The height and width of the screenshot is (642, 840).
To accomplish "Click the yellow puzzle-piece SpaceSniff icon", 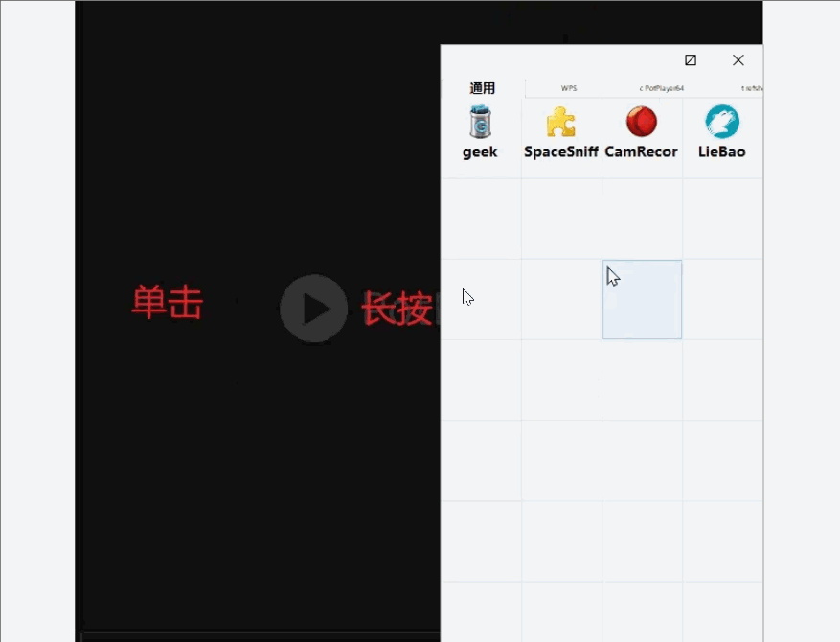I will [x=561, y=122].
